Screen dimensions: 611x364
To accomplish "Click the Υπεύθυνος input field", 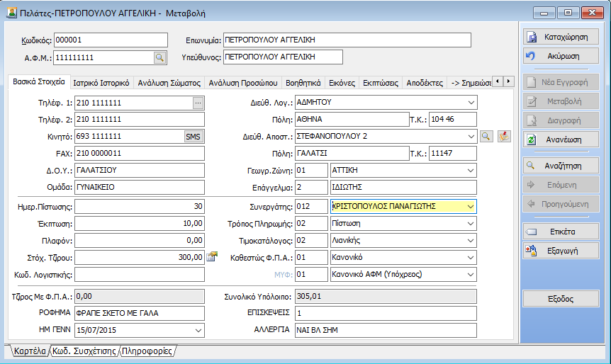I will [283, 57].
